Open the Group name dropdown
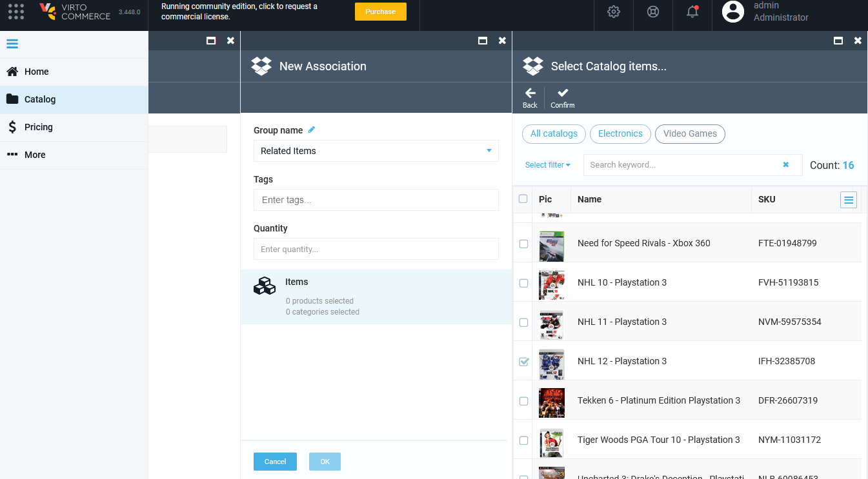868x479 pixels. [x=376, y=151]
